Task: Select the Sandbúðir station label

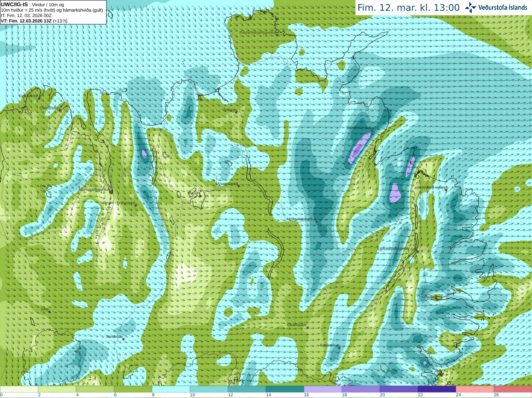Action: point(114,337)
